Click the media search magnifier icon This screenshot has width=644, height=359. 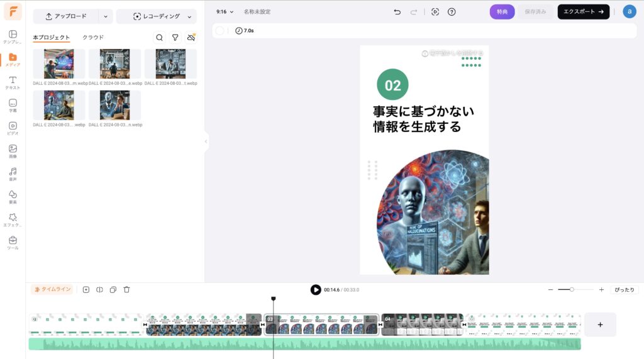coord(159,38)
